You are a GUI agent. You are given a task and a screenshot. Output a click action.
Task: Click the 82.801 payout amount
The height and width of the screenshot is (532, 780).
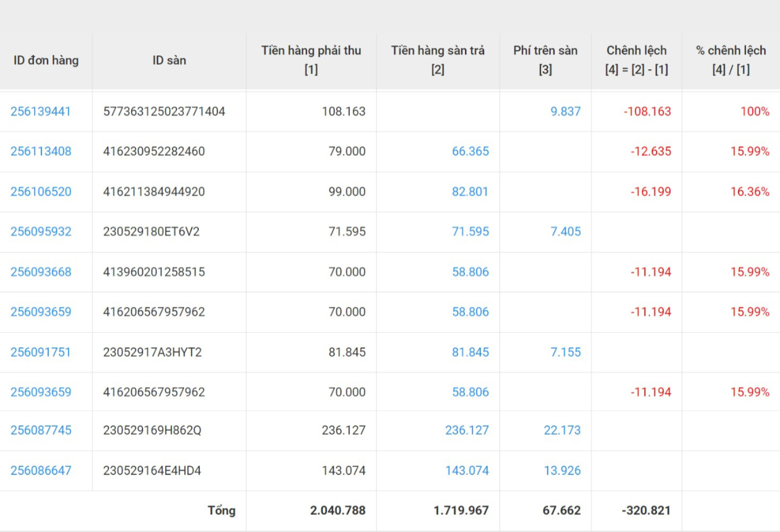click(x=470, y=192)
